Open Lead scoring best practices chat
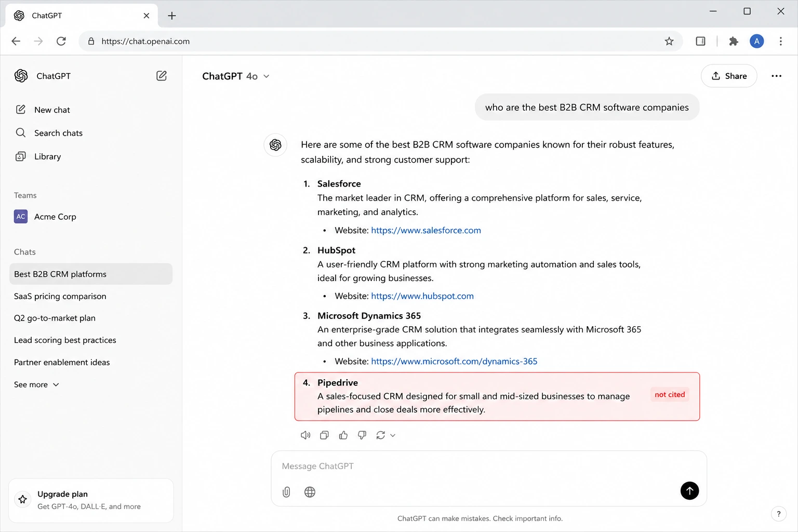Image resolution: width=798 pixels, height=532 pixels. [65, 340]
